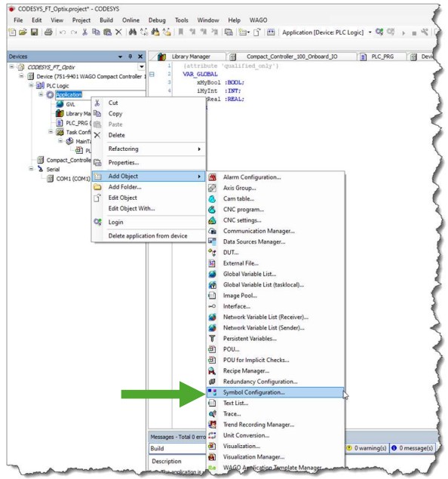
Task: Click the 0 message(s) filter button
Action: pos(413,448)
